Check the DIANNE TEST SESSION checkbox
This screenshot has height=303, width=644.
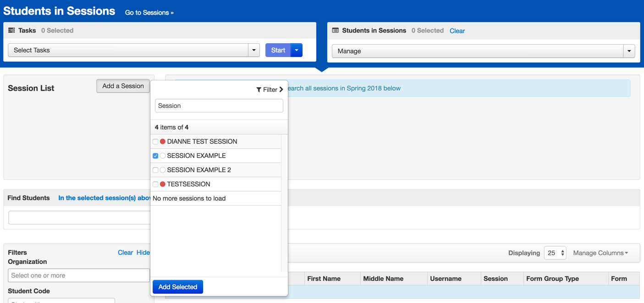point(155,141)
